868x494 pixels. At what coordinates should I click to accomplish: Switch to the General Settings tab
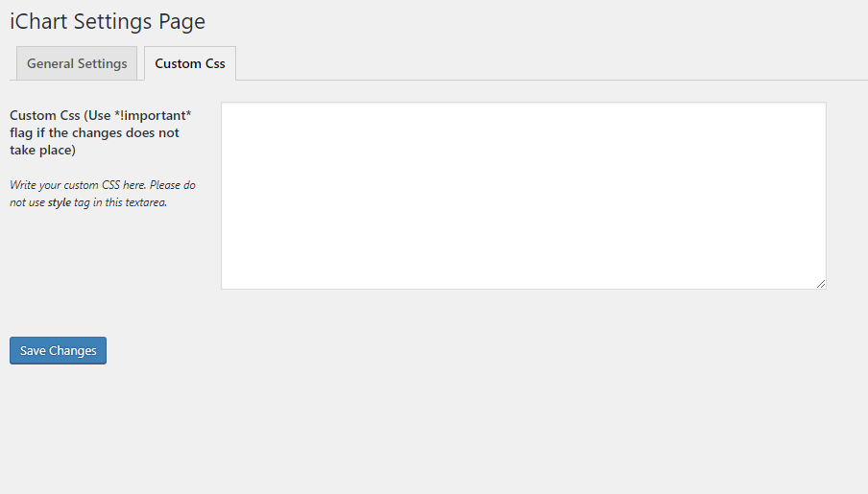(x=77, y=63)
